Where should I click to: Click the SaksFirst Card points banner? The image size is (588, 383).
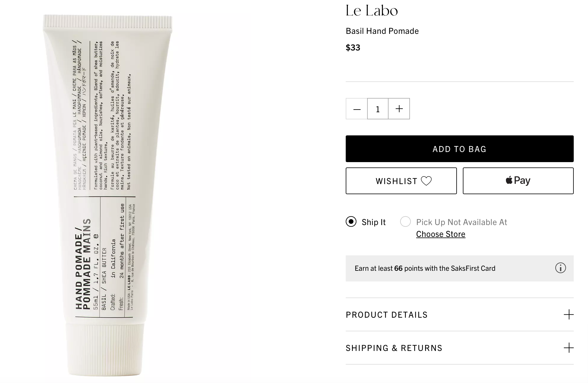[x=460, y=268]
